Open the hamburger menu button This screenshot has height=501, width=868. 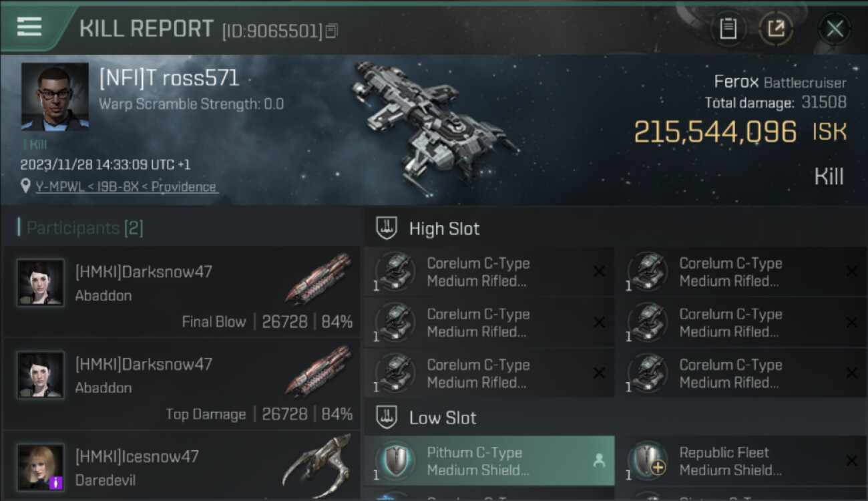coord(29,27)
